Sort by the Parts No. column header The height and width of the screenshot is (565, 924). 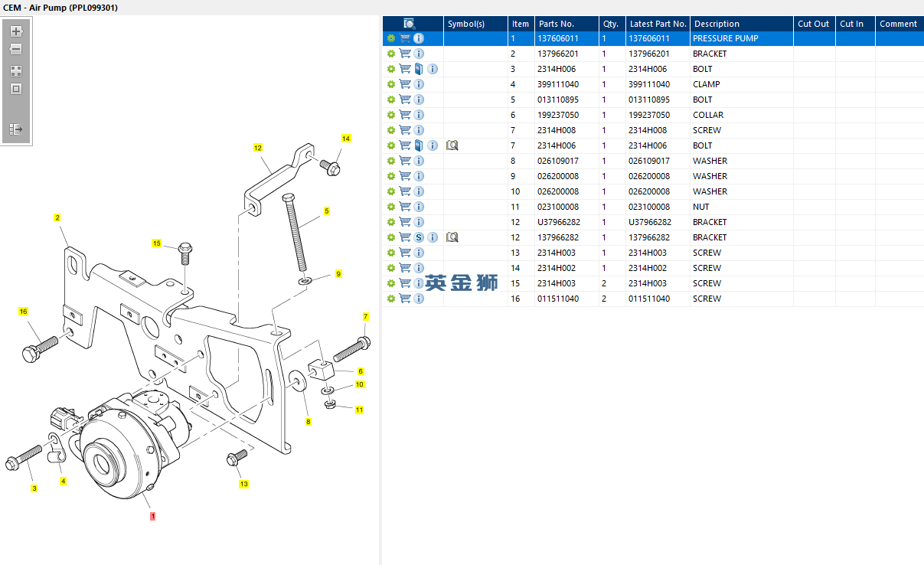click(566, 24)
